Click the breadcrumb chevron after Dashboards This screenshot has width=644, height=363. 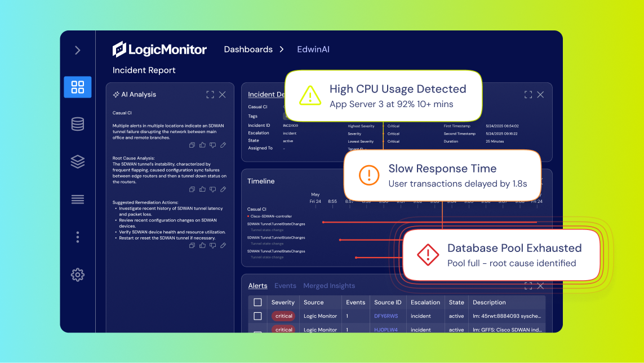pos(282,50)
